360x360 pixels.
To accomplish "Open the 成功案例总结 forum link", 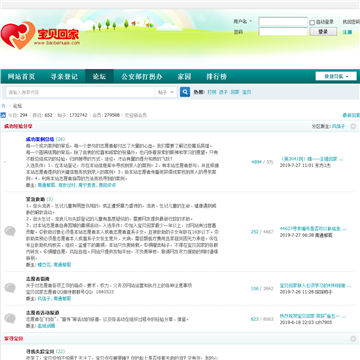I will point(40,139).
